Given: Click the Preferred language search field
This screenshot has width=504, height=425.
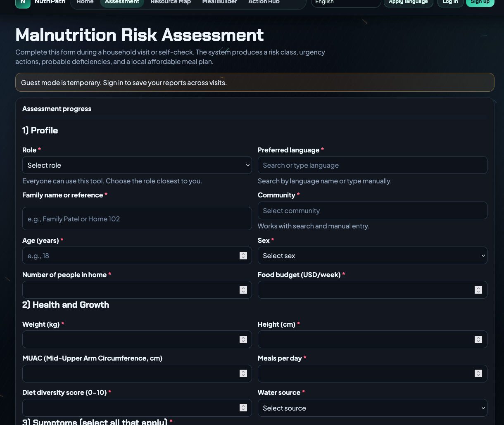Looking at the screenshot, I should coord(372,165).
